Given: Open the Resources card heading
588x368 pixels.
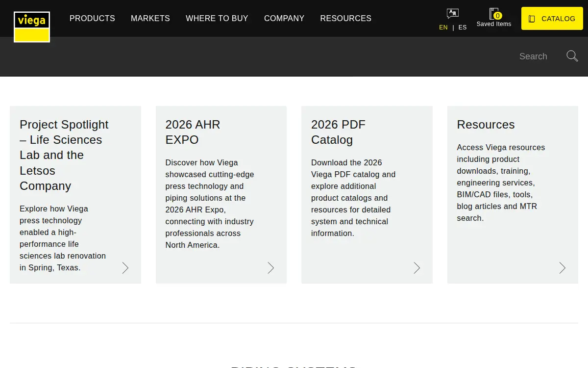Looking at the screenshot, I should pyautogui.click(x=486, y=125).
